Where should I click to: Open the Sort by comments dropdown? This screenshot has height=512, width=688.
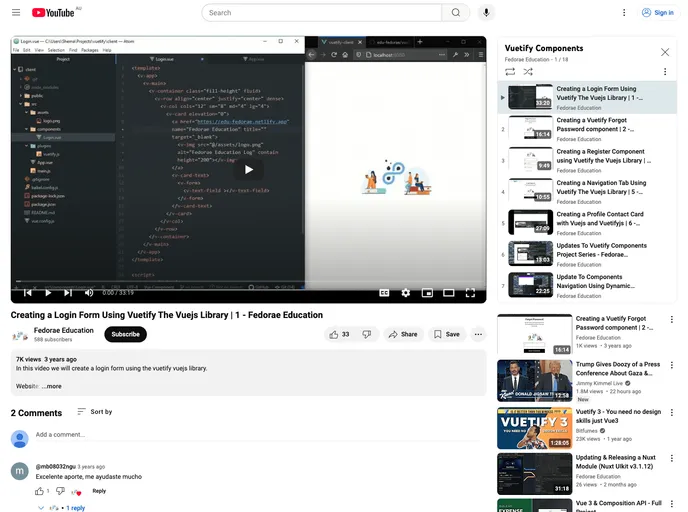pyautogui.click(x=95, y=412)
